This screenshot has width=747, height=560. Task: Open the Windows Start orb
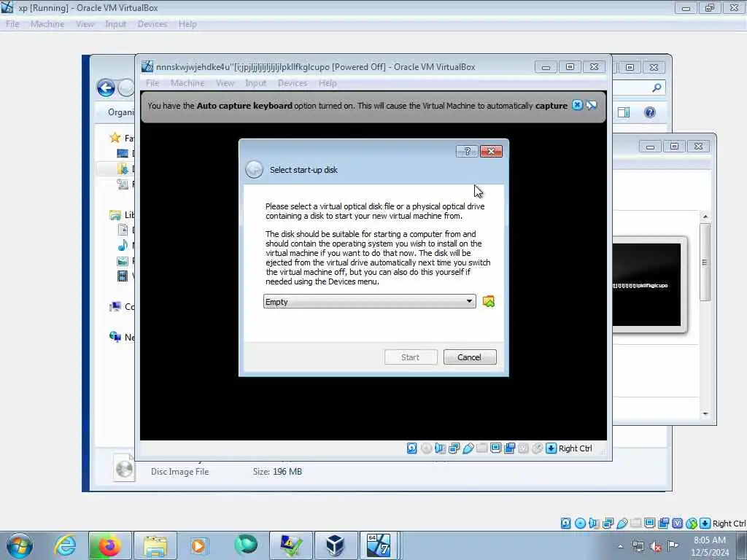[x=20, y=545]
